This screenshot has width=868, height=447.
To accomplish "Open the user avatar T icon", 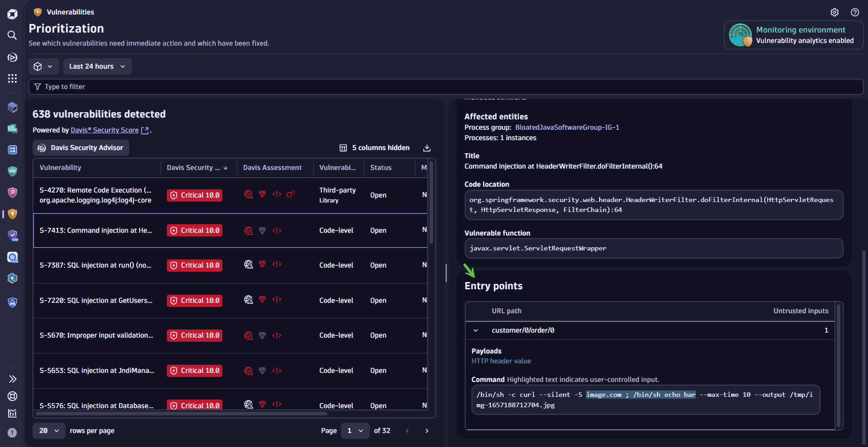I will pyautogui.click(x=12, y=433).
